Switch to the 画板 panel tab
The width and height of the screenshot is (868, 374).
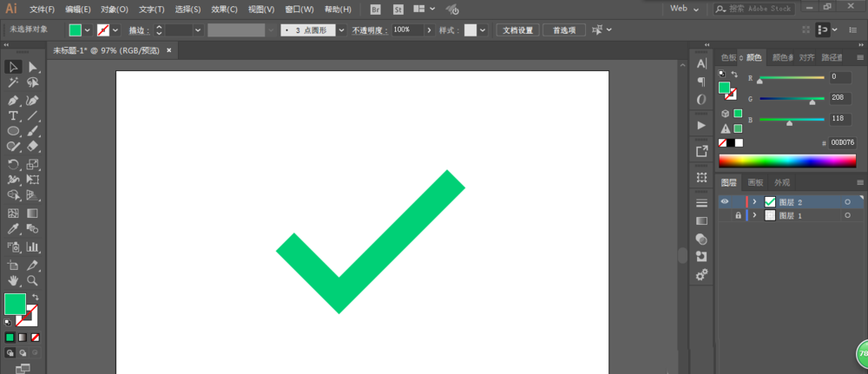point(755,182)
